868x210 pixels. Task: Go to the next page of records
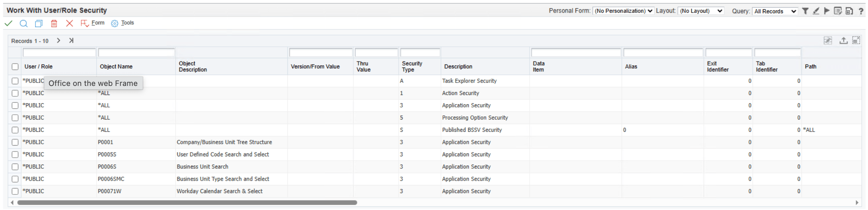(59, 41)
